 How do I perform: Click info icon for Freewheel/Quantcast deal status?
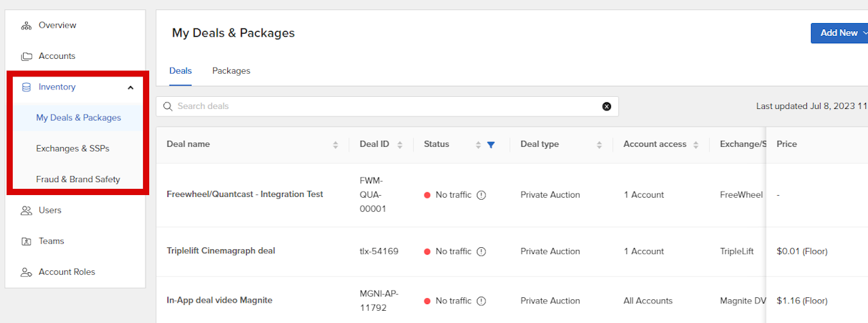click(481, 195)
